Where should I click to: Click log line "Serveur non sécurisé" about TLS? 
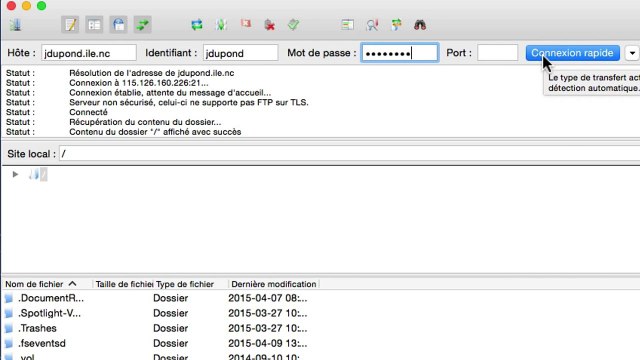(189, 102)
